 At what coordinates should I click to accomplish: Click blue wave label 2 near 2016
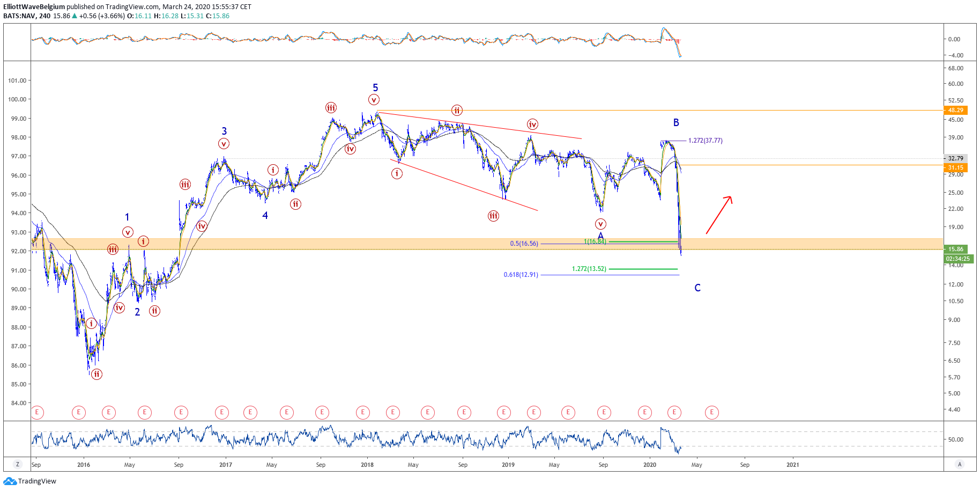[137, 312]
